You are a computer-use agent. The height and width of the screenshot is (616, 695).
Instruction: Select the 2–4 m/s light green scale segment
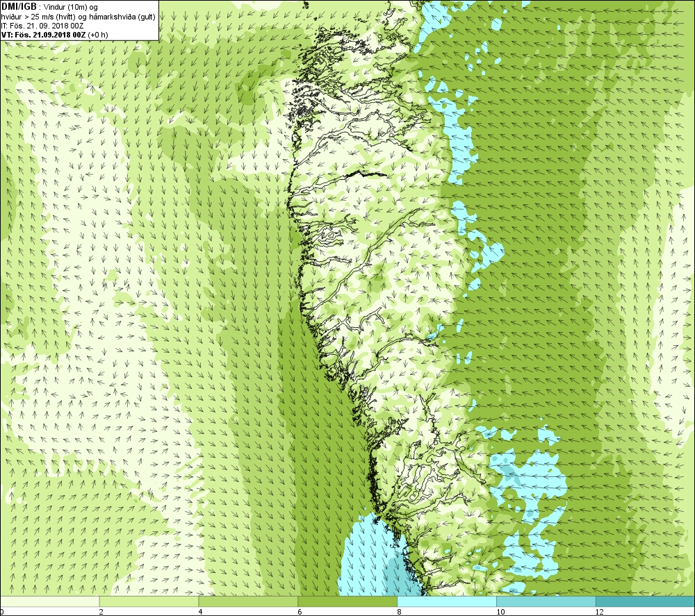[149, 601]
